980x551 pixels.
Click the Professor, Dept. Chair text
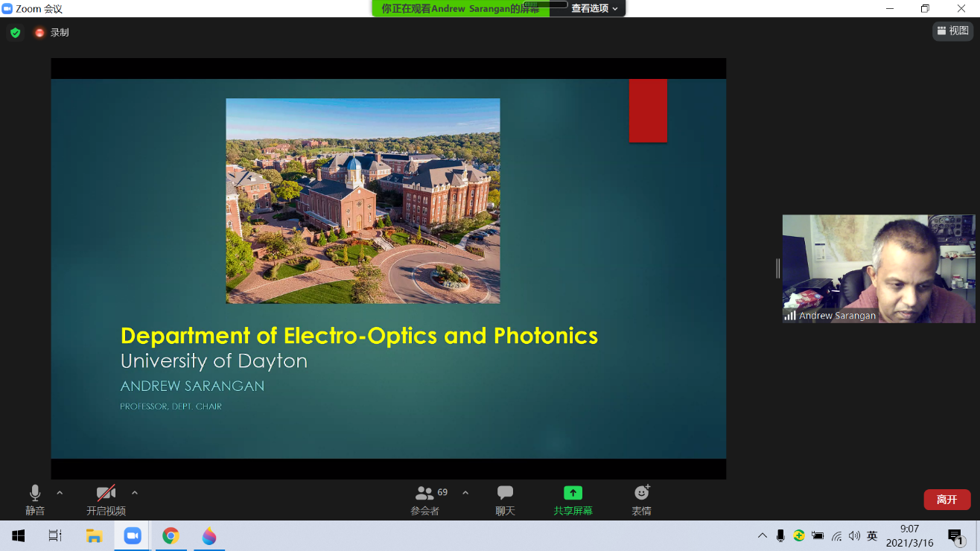click(171, 407)
